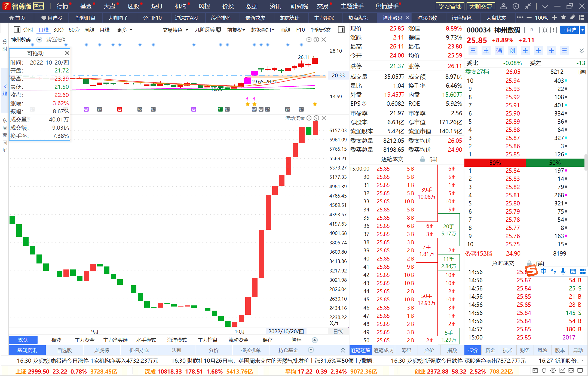Screen dimensions: 588x376
Task: Click the exclamation mark icon beside 神州数码
Action: point(553,30)
